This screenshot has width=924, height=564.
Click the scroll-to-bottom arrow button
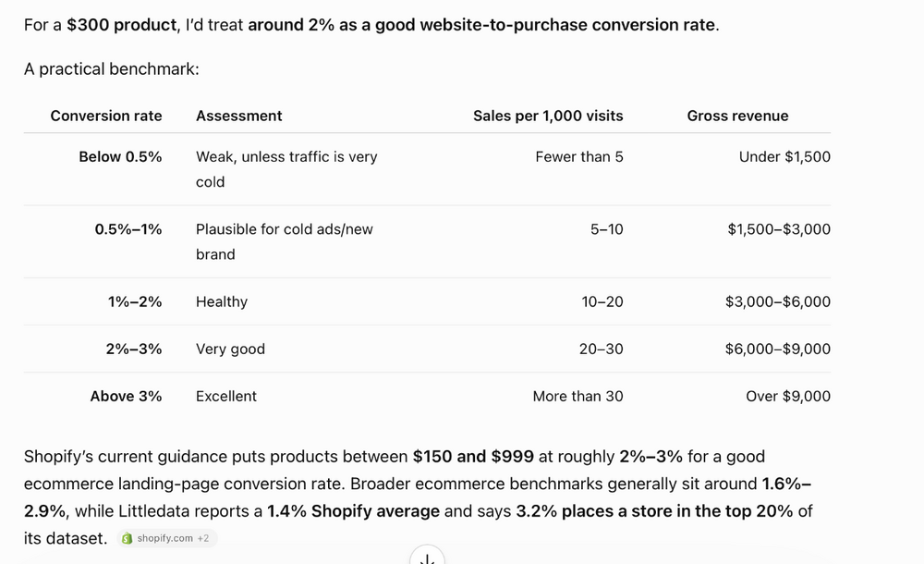(427, 558)
